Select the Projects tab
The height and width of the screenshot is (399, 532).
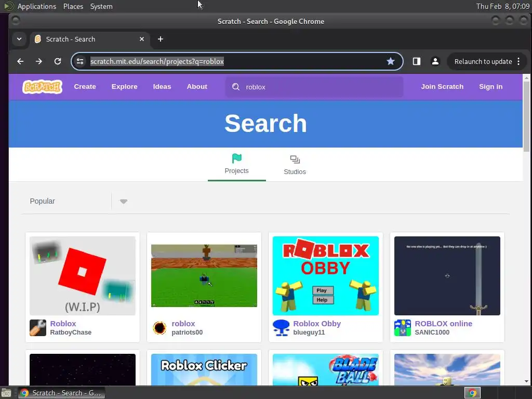click(236, 165)
